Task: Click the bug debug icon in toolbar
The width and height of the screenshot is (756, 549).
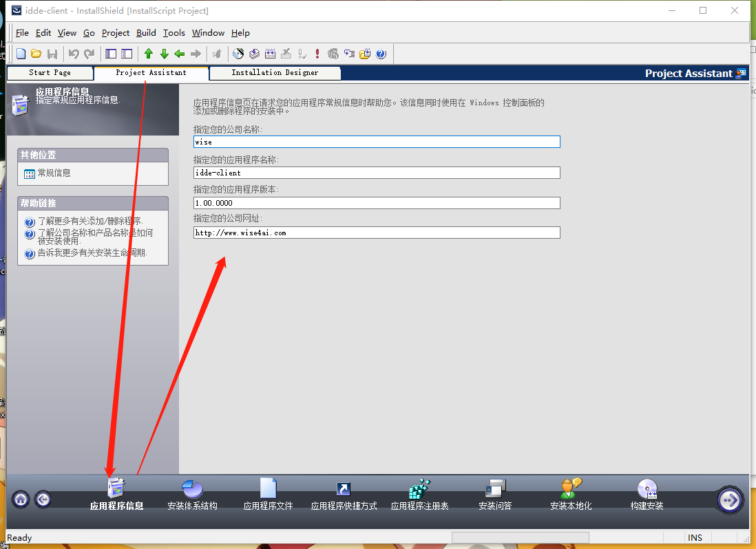Action: [x=218, y=54]
